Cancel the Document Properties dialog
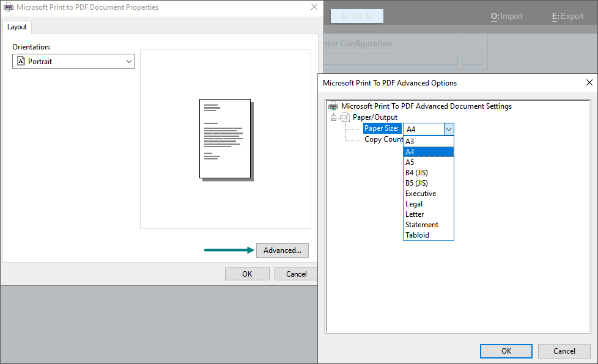 pyautogui.click(x=296, y=274)
